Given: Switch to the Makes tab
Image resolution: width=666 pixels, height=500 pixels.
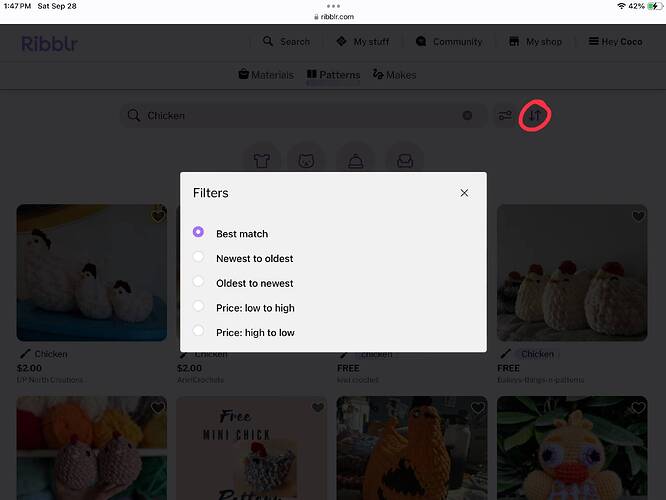Looking at the screenshot, I should (x=394, y=75).
